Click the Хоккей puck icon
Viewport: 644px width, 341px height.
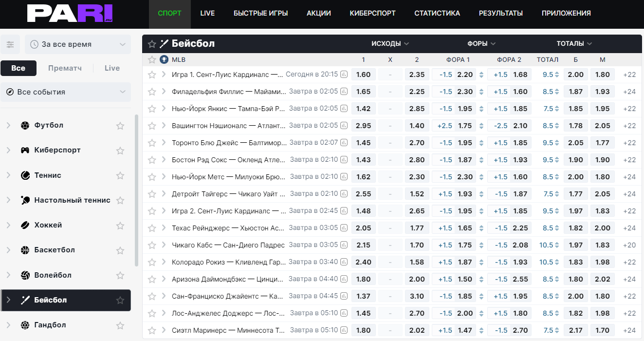(x=25, y=225)
